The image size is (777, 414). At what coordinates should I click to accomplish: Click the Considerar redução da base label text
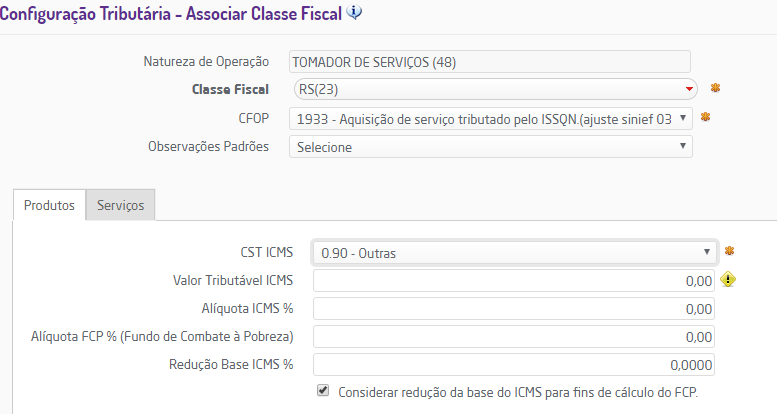518,392
